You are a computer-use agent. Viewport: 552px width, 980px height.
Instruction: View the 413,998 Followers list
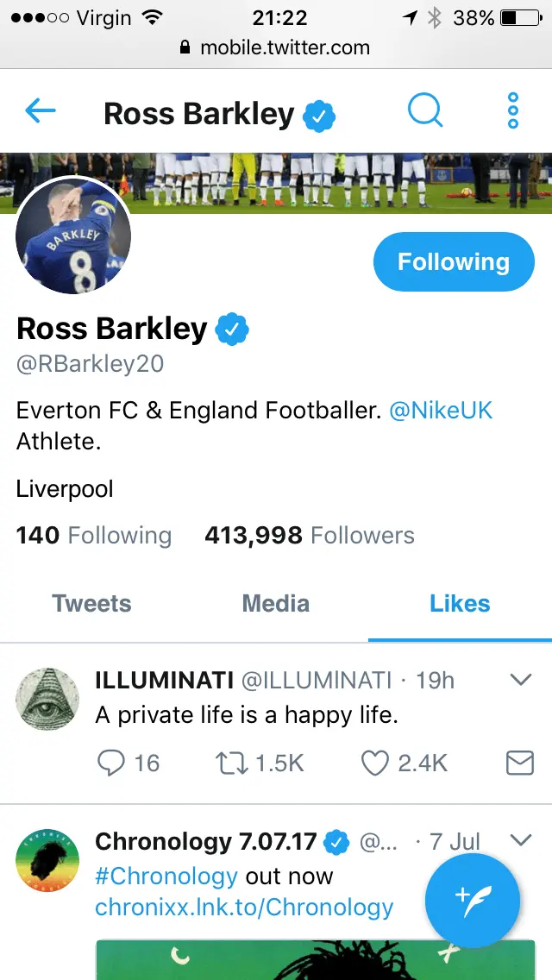(x=309, y=536)
